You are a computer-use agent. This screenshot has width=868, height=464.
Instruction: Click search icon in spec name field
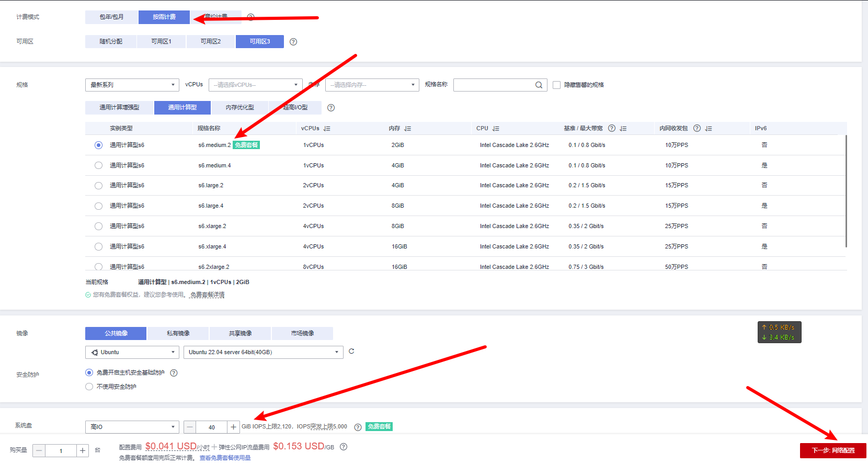tap(539, 85)
